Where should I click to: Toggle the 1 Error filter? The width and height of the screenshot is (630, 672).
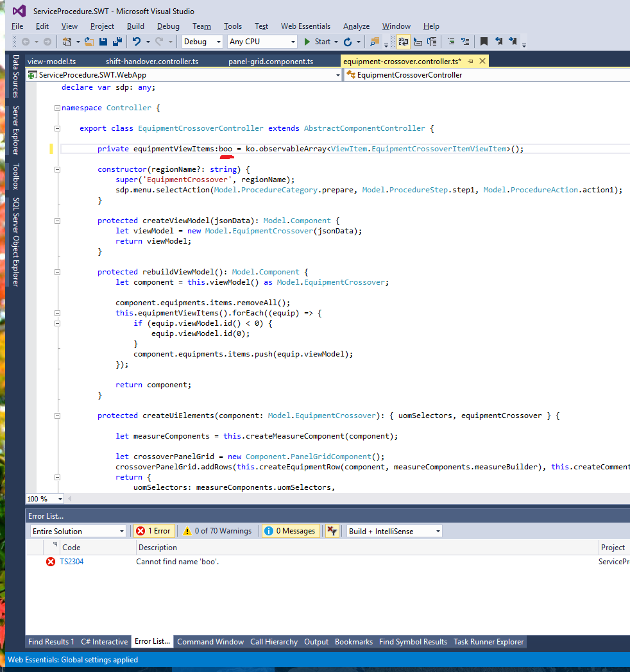coord(153,531)
